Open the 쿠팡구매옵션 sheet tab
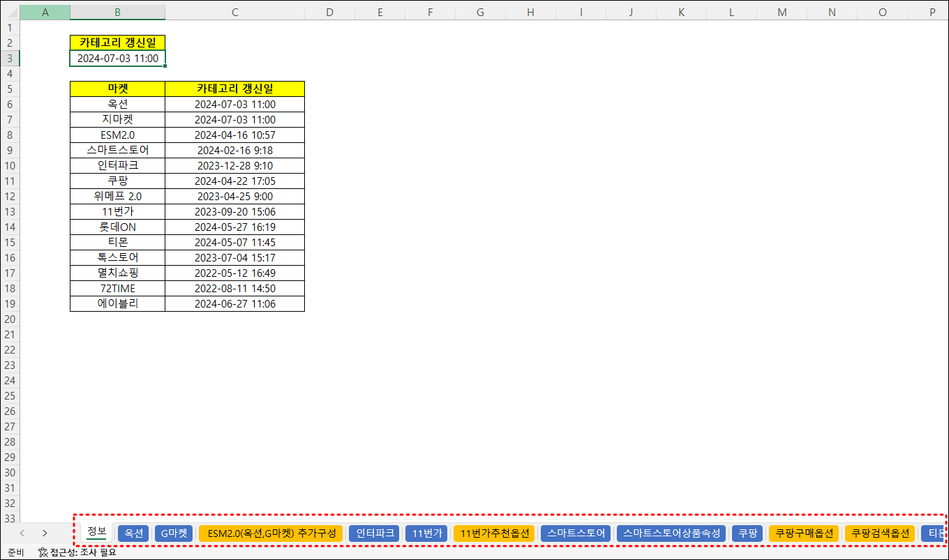This screenshot has height=560, width=949. pos(805,533)
